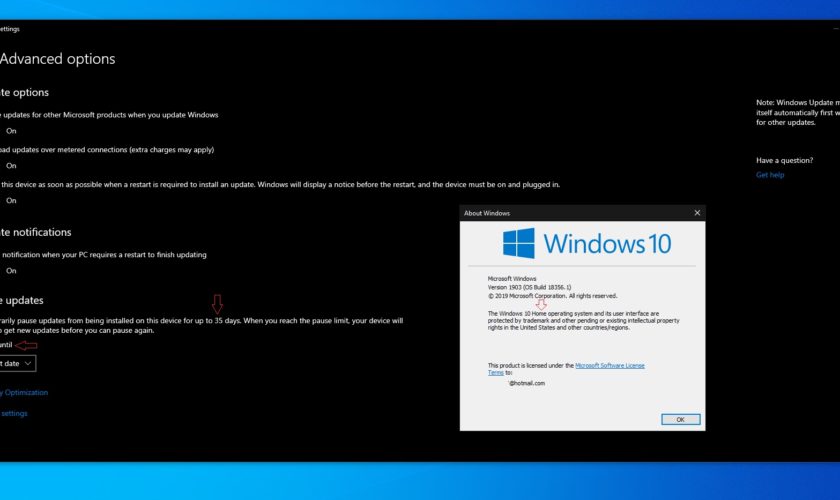The height and width of the screenshot is (500, 840).
Task: Click the Microsoft Windows line in About dialog
Action: click(512, 279)
